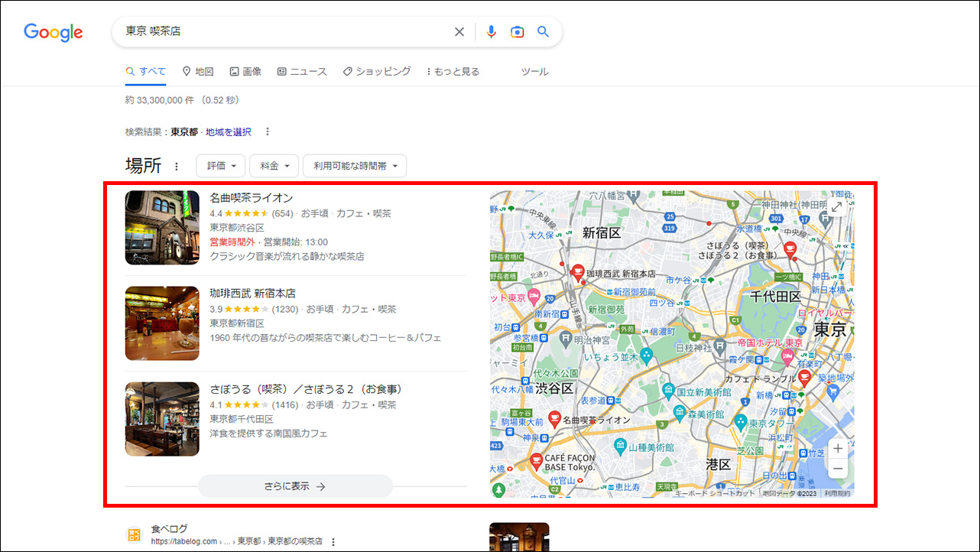Select the すべて tab
This screenshot has width=980, height=552.
(145, 71)
